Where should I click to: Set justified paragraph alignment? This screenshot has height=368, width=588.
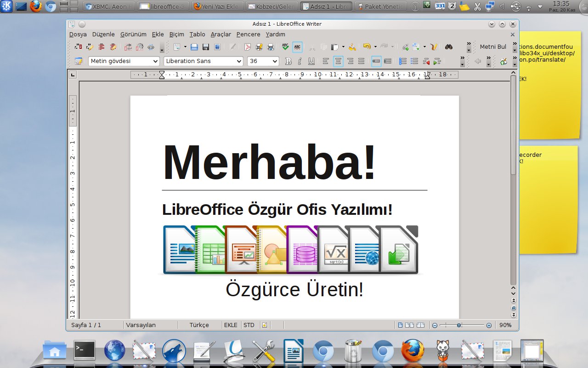click(361, 61)
